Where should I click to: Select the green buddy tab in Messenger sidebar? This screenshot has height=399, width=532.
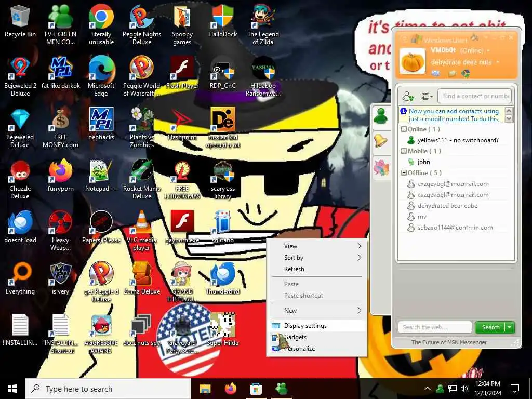[381, 116]
